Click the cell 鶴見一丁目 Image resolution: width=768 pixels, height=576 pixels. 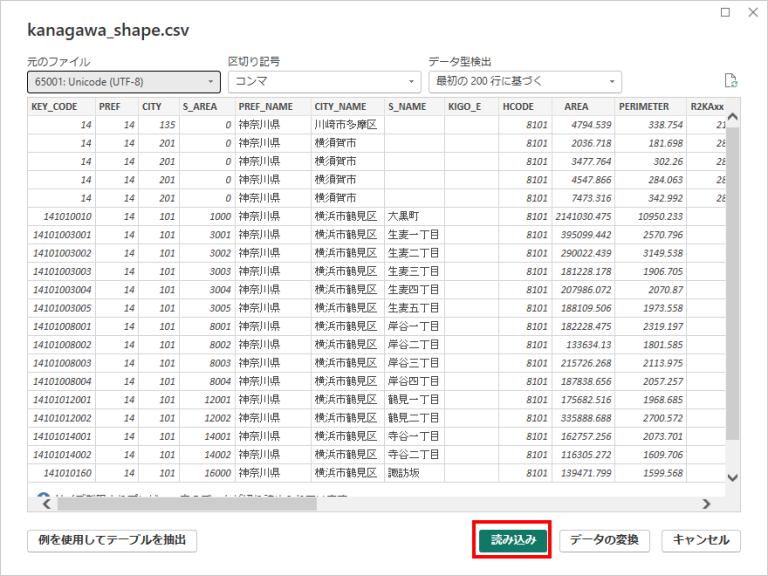[x=413, y=400]
